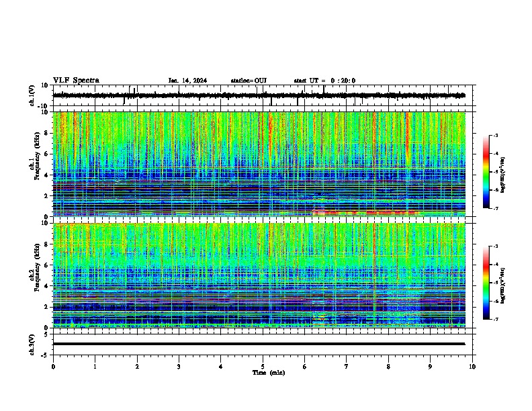Click the time axis tick label "7"
532x411 pixels.
pos(347,367)
